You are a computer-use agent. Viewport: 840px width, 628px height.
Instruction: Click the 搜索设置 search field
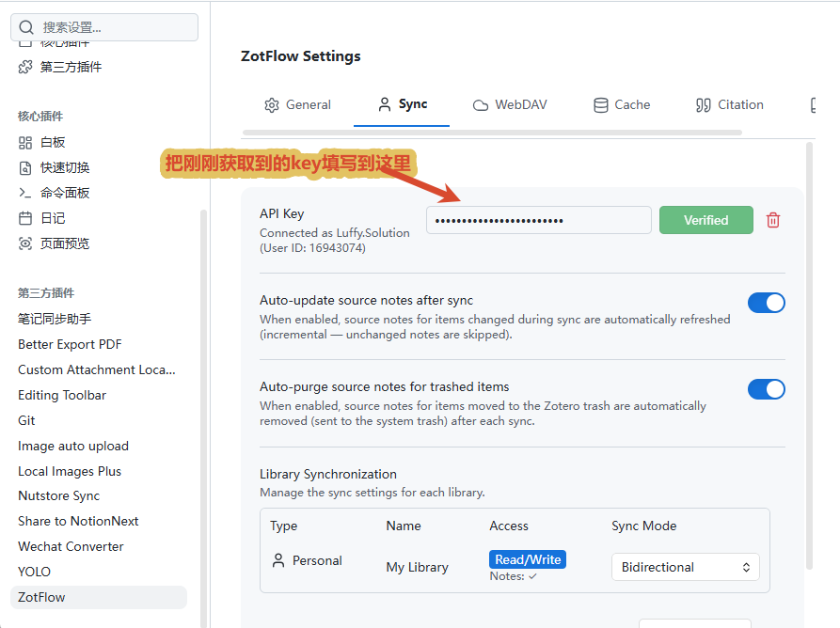tap(104, 27)
